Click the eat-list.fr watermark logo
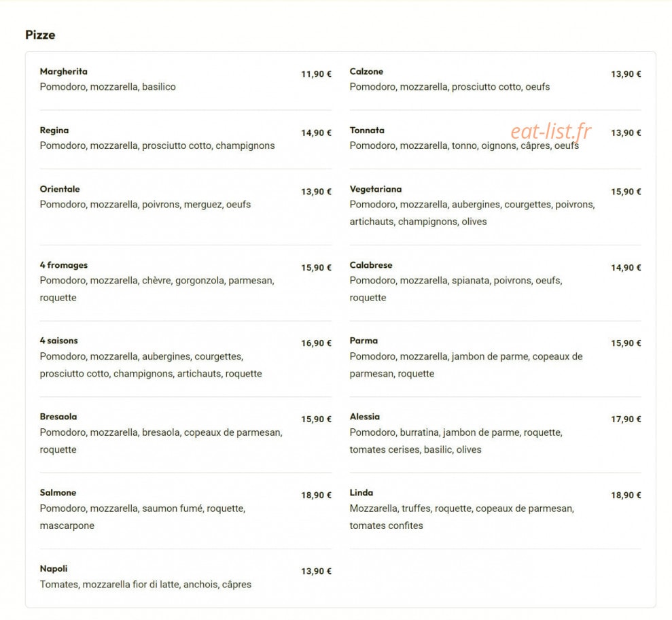 [x=551, y=131]
